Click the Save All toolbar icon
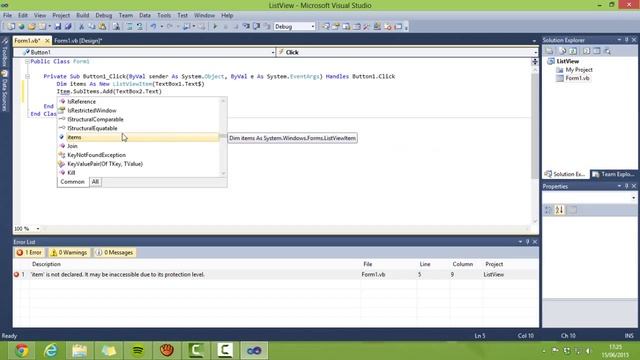Image resolution: width=640 pixels, height=360 pixels. pyautogui.click(x=68, y=27)
